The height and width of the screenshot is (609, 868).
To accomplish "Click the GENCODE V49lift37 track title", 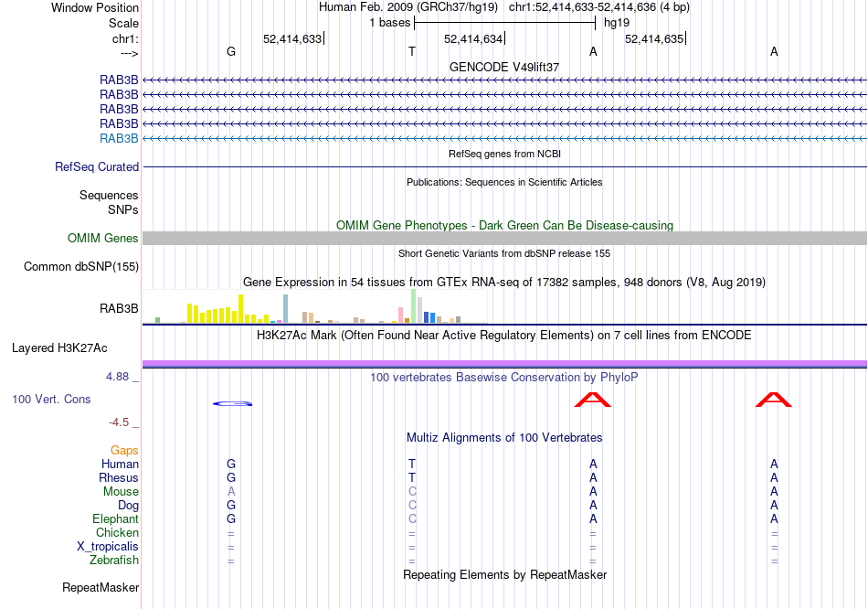I will pos(504,67).
